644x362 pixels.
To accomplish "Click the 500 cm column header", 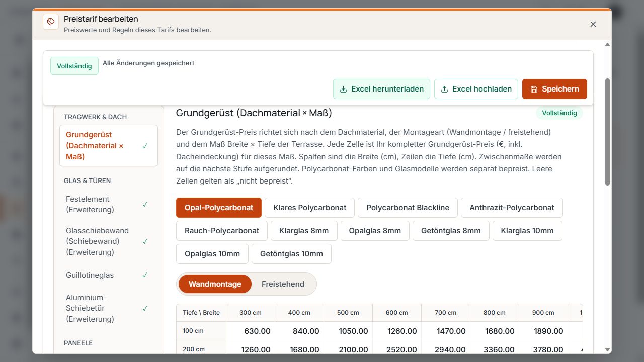I will coord(348,313).
